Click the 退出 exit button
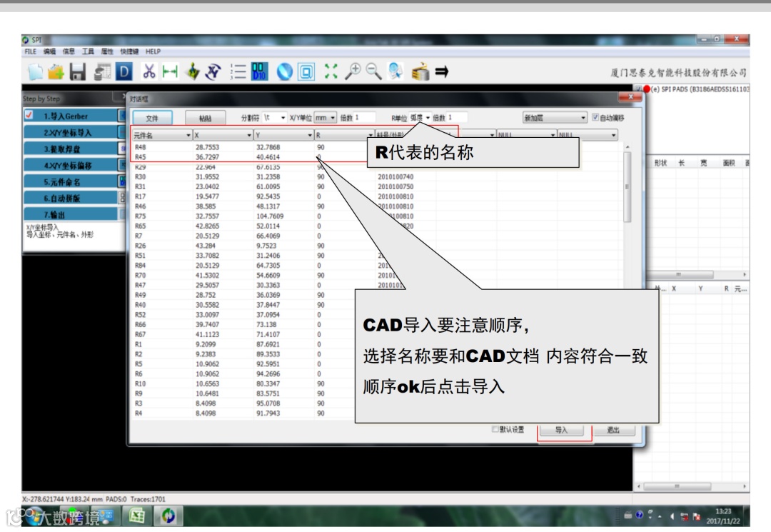Screen dimensions: 771x532 (x=613, y=430)
